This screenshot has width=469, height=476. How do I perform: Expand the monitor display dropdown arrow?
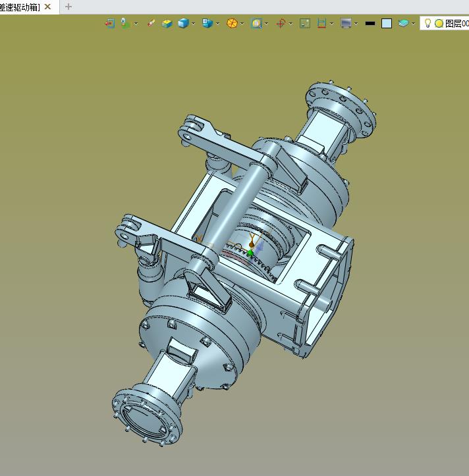(356, 24)
